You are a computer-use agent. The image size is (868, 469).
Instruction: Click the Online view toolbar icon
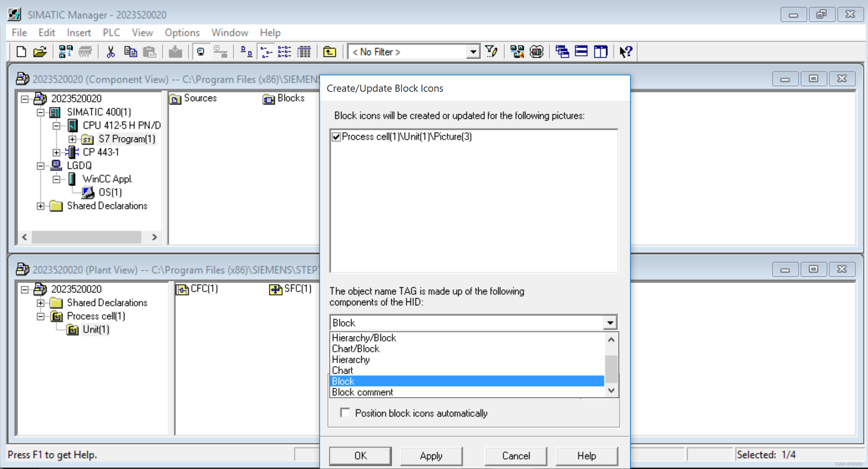(201, 52)
